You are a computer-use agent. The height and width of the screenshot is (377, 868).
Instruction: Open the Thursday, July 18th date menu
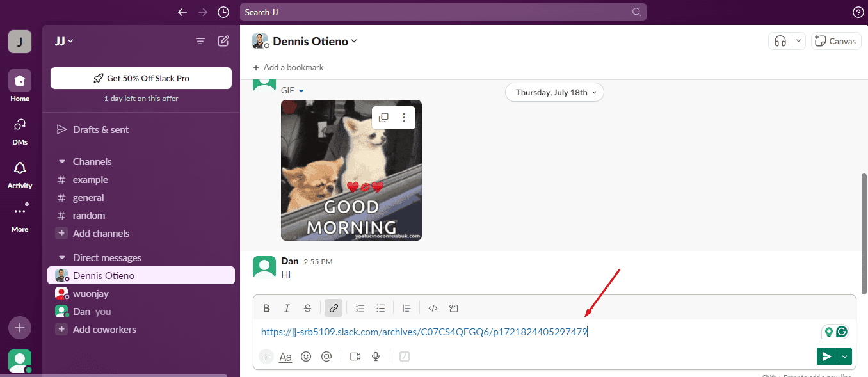(x=555, y=92)
